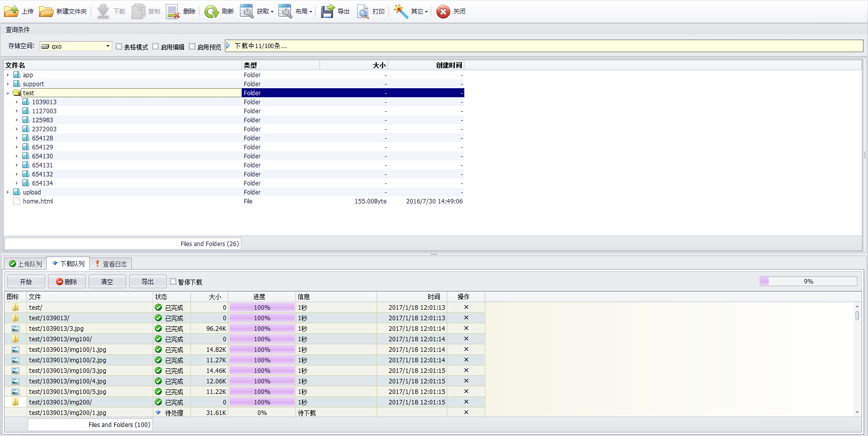Click the upload folder icon
This screenshot has width=868, height=436.
tap(17, 192)
